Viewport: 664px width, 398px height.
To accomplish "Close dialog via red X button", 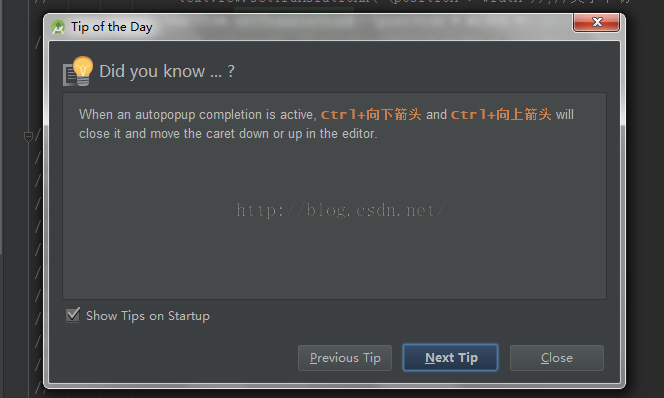I will coord(596,22).
